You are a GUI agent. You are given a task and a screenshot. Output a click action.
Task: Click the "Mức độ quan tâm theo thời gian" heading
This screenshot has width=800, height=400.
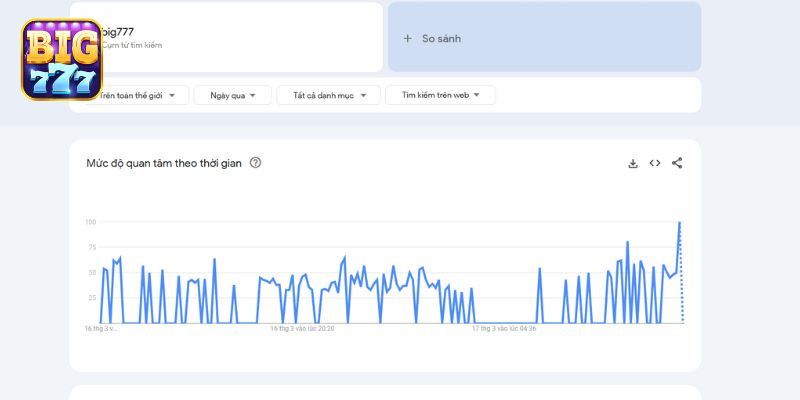tap(163, 163)
